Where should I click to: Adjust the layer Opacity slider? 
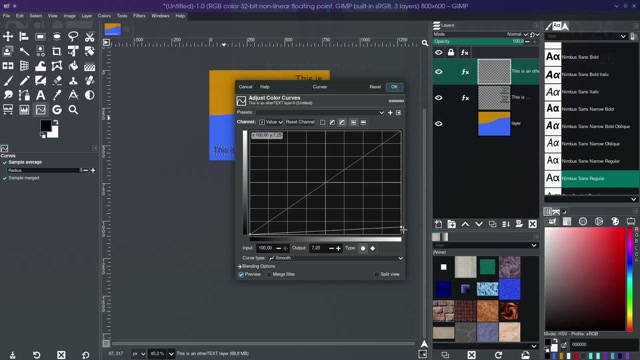[478, 41]
